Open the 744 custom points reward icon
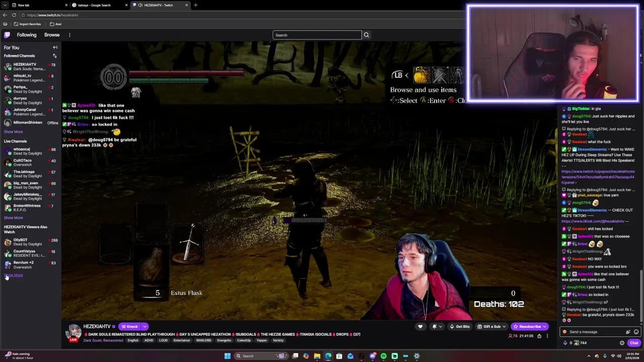This screenshot has height=362, width=644. pos(577,343)
